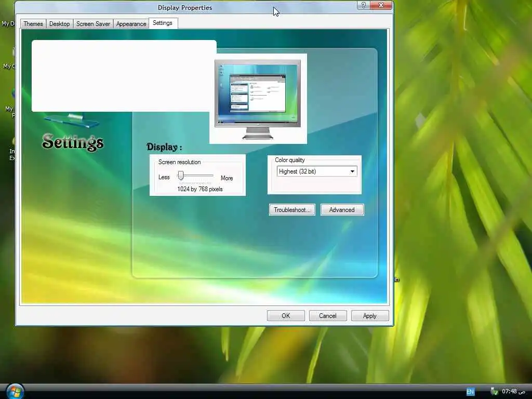Viewport: 532px width, 399px height.
Task: Click the 'More' resolution label
Action: (227, 178)
